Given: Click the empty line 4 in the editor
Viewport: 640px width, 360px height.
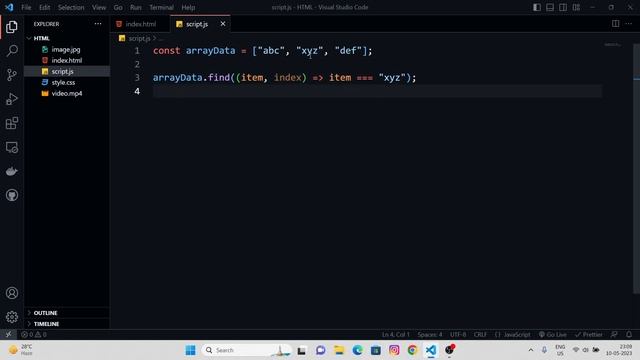Looking at the screenshot, I should tap(378, 91).
